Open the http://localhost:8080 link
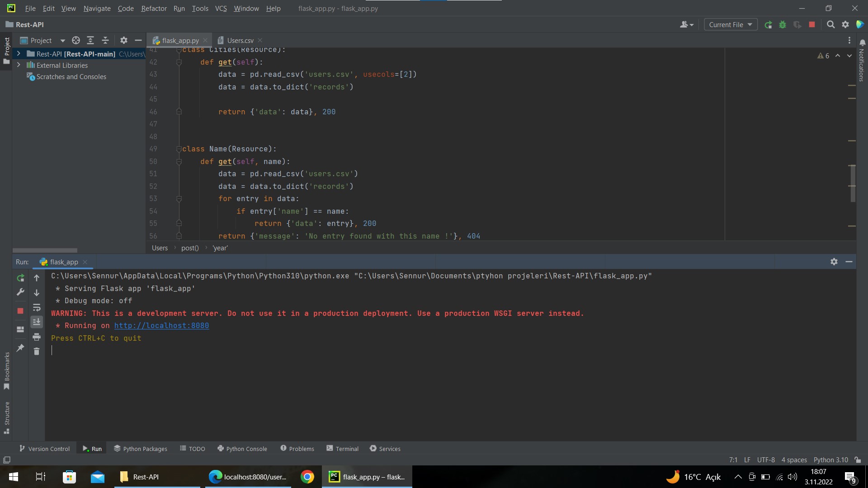Image resolution: width=868 pixels, height=488 pixels. (161, 325)
